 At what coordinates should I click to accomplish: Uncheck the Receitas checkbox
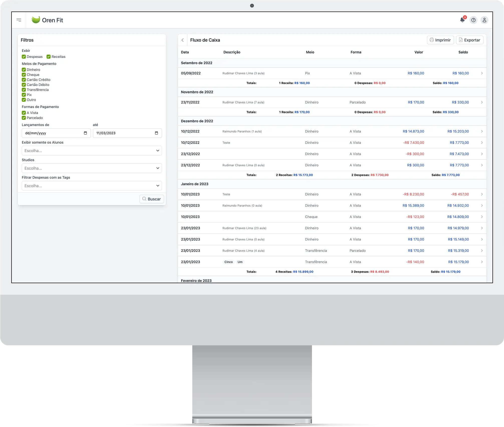tap(49, 57)
